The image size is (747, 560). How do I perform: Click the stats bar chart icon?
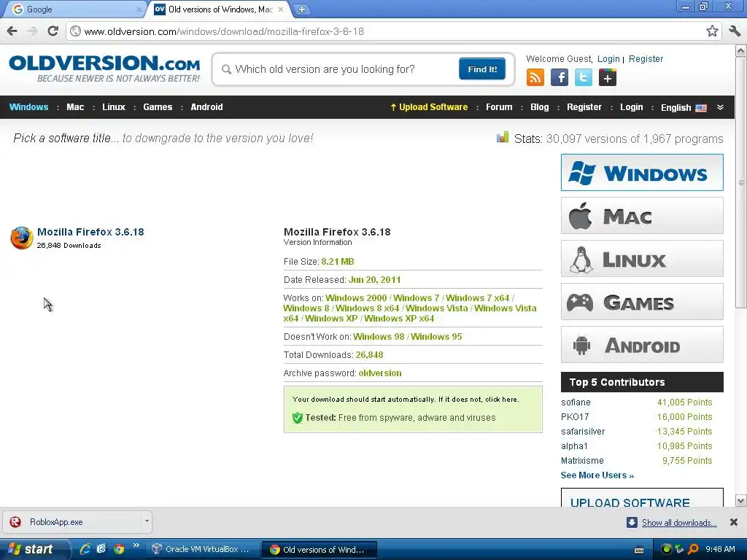pyautogui.click(x=502, y=138)
